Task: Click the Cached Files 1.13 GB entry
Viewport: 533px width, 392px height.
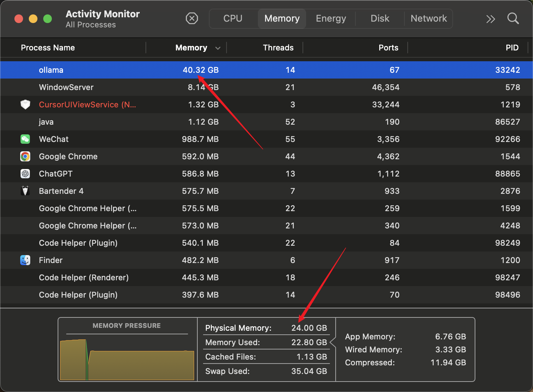Action: tap(266, 357)
